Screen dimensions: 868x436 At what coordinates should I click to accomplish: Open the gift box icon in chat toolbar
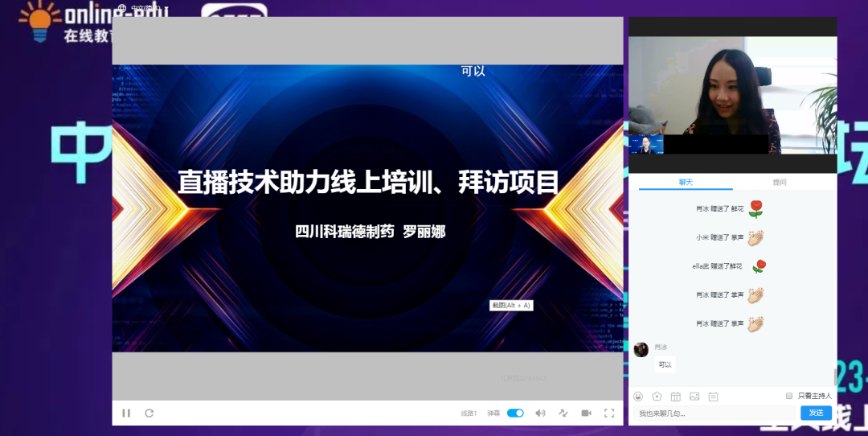tap(675, 396)
